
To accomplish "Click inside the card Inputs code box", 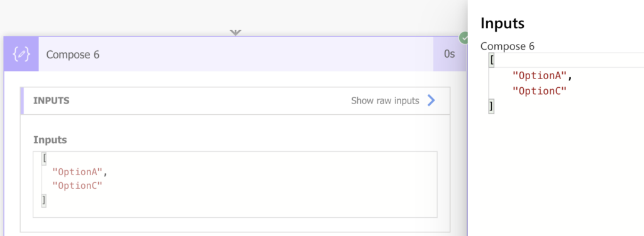I will pos(235,185).
